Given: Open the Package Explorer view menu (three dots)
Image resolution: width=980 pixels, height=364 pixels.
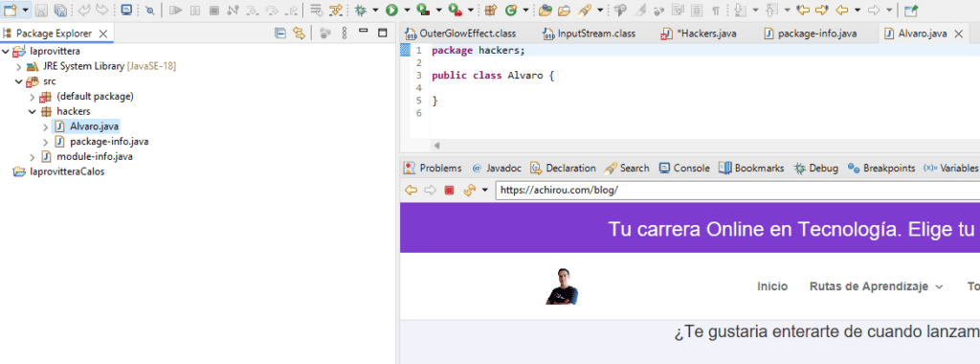Looking at the screenshot, I should click(x=345, y=34).
